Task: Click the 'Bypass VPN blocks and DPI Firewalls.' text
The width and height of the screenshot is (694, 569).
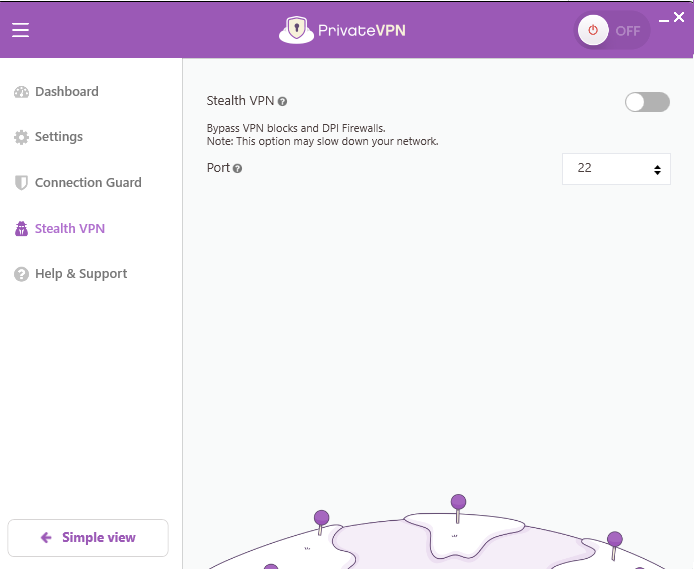Action: pyautogui.click(x=296, y=128)
